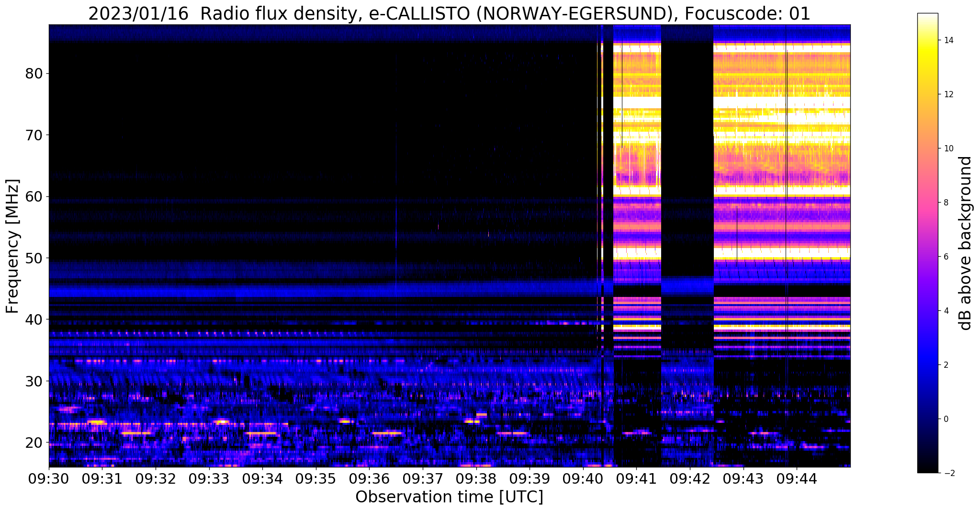Click the 20 MHz frequency tick label
The height and width of the screenshot is (511, 980).
34,442
